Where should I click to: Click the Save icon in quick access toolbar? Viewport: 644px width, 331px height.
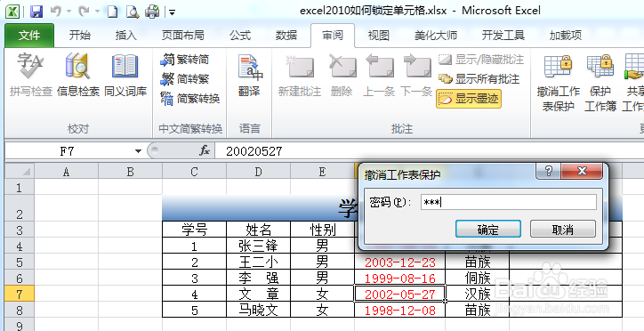36,12
